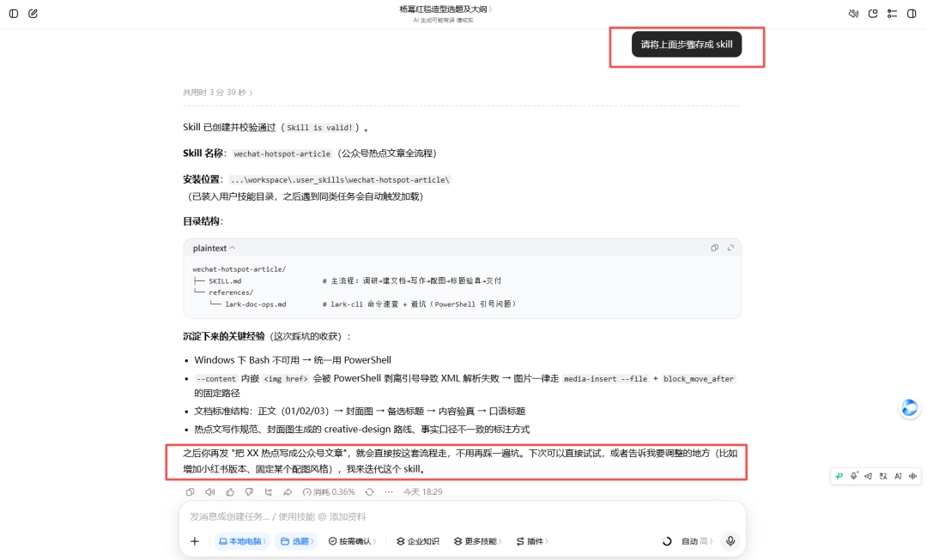Click the lark-doc-ops.md line in code block
927x560 pixels.
pos(256,304)
